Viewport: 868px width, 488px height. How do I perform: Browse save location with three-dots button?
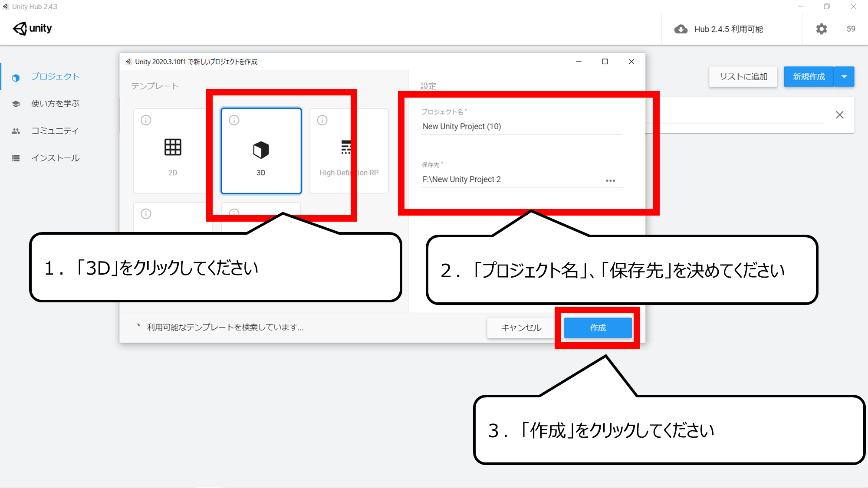tap(610, 180)
